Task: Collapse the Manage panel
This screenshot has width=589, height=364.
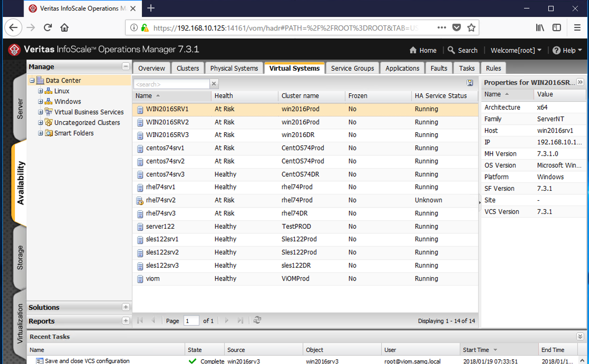Action: (126, 66)
